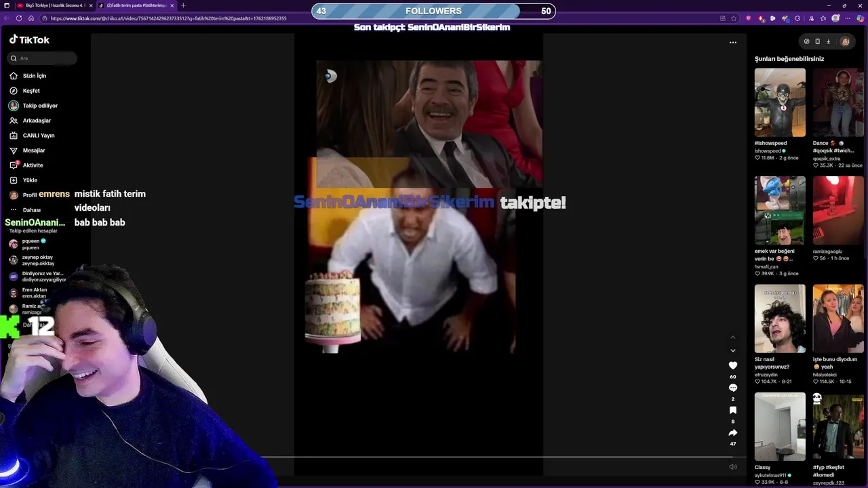This screenshot has width=868, height=488.
Task: Open the Arkadaşlar friends page
Action: (30, 121)
